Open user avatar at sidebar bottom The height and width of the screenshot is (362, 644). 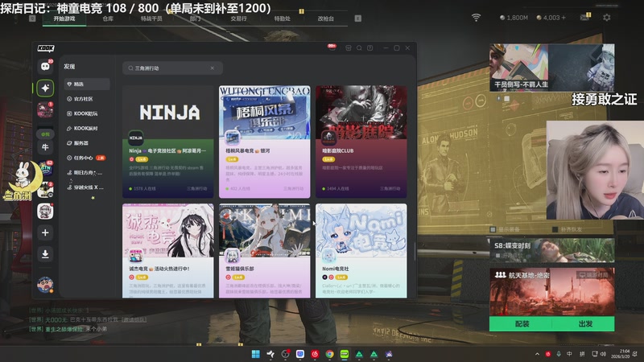pyautogui.click(x=45, y=285)
